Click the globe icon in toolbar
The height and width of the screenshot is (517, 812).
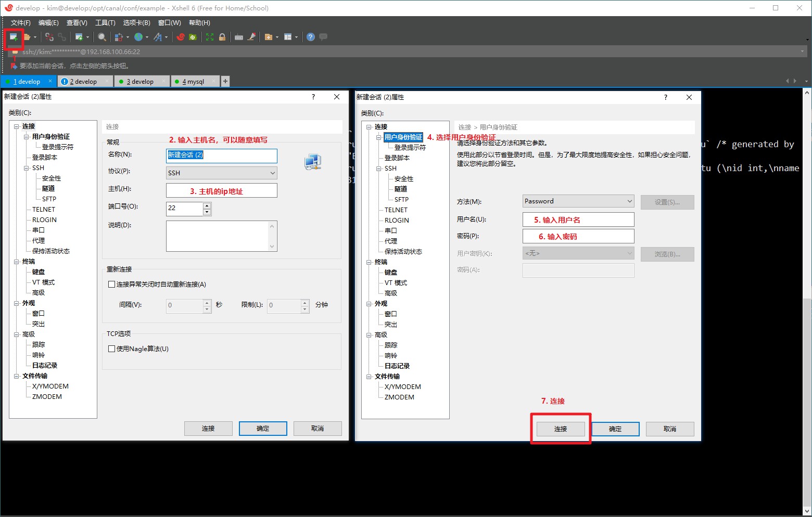[138, 37]
